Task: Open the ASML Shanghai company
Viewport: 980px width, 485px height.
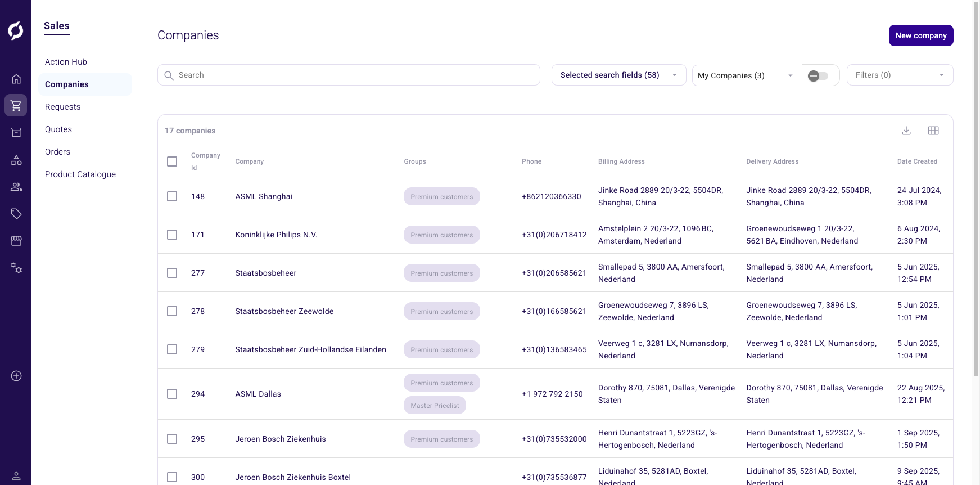Action: [x=264, y=196]
